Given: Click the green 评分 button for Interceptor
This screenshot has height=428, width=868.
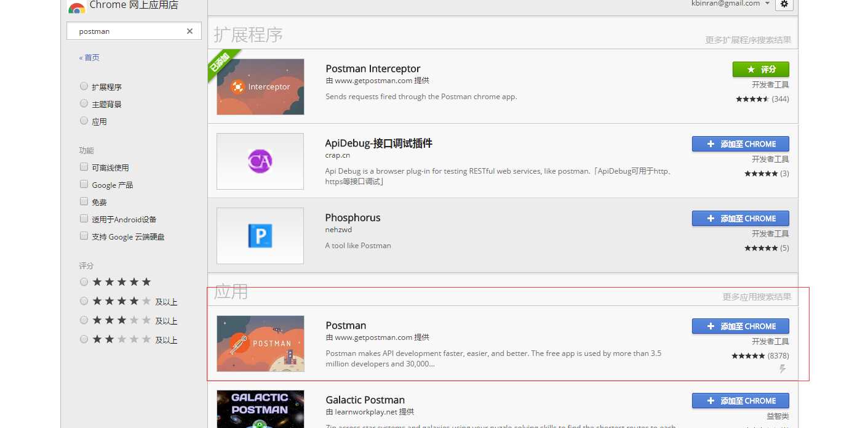Looking at the screenshot, I should (761, 70).
